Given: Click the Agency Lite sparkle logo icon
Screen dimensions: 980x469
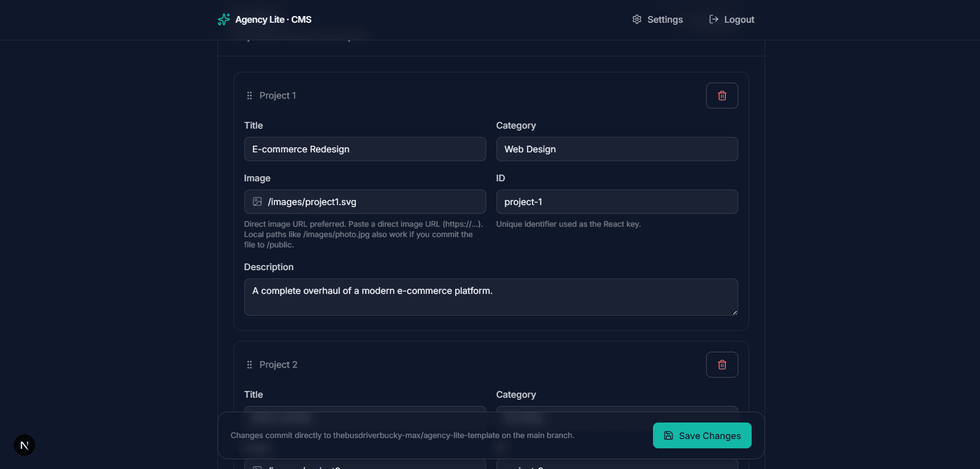Looking at the screenshot, I should pos(224,20).
